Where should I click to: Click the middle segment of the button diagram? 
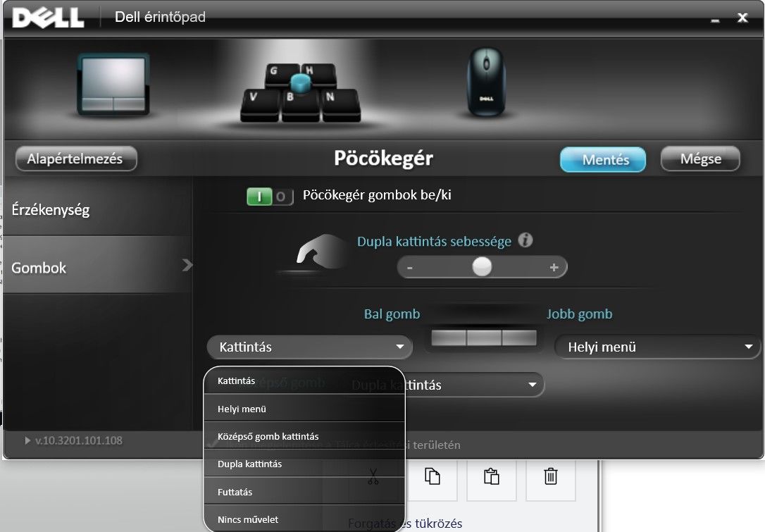(x=484, y=338)
